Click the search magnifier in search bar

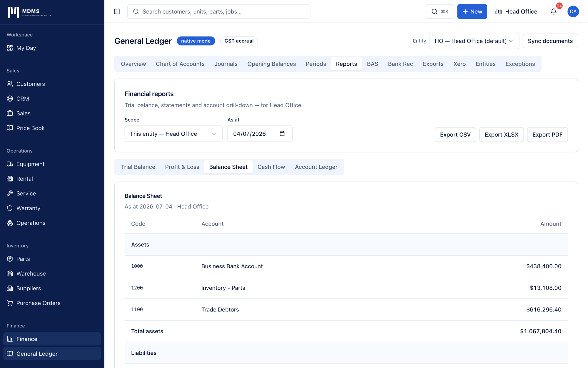[136, 11]
